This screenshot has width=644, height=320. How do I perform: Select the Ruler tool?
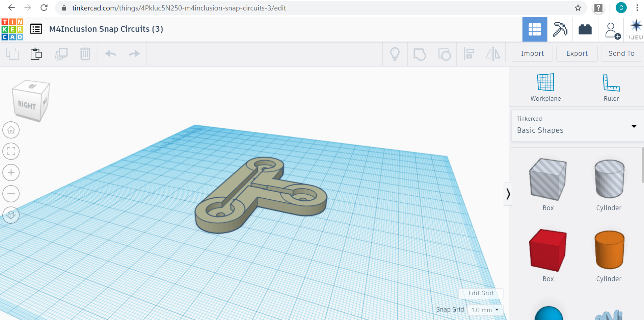(x=611, y=87)
